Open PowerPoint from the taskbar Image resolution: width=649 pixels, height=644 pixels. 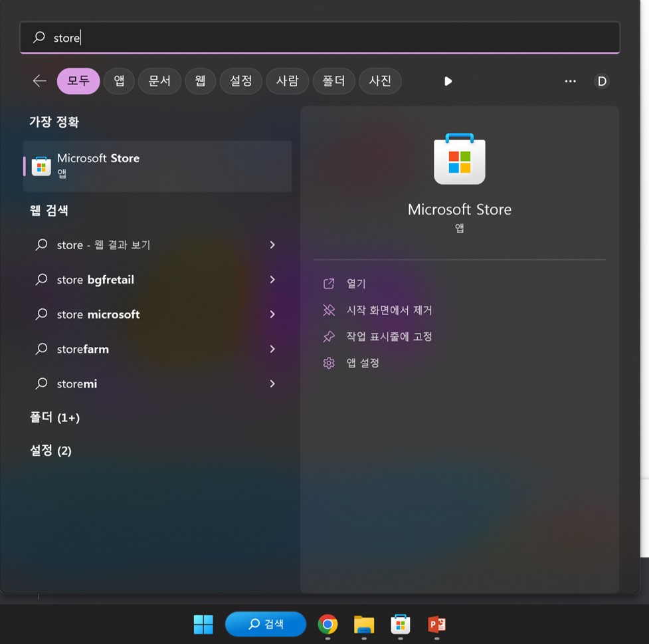point(436,624)
